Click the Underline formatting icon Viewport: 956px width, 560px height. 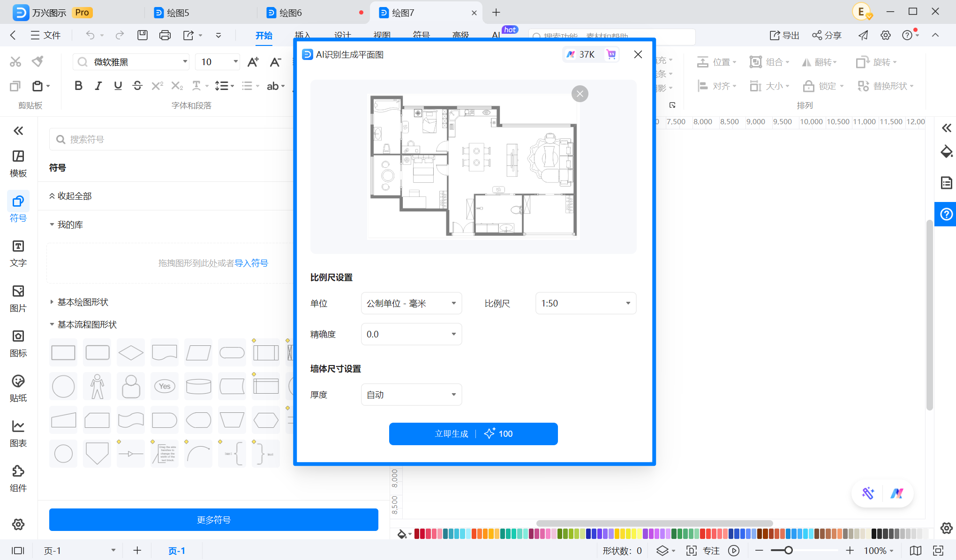point(118,86)
